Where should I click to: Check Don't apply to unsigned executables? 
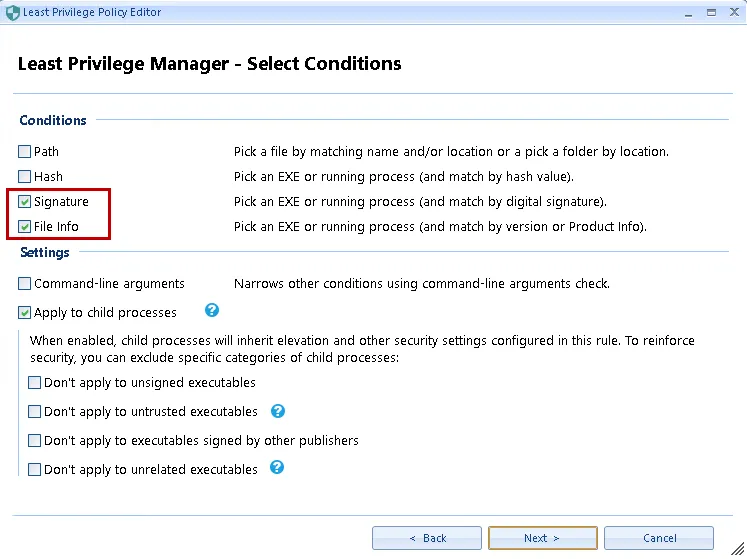pos(35,383)
